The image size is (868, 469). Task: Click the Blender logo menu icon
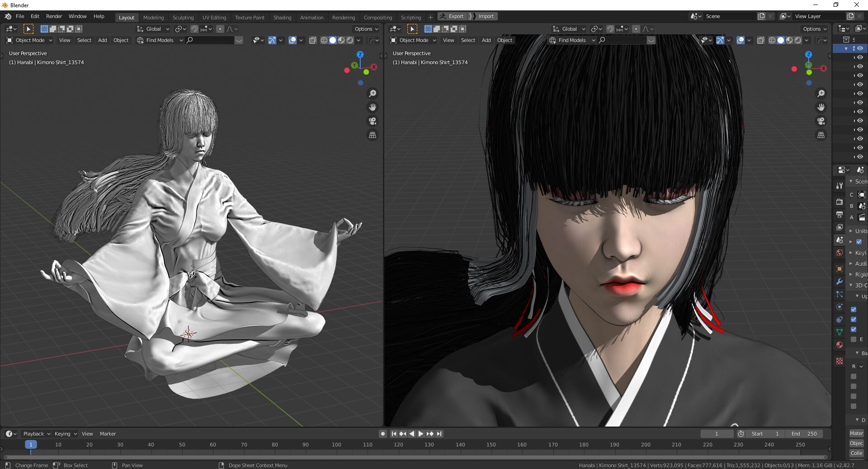point(8,16)
